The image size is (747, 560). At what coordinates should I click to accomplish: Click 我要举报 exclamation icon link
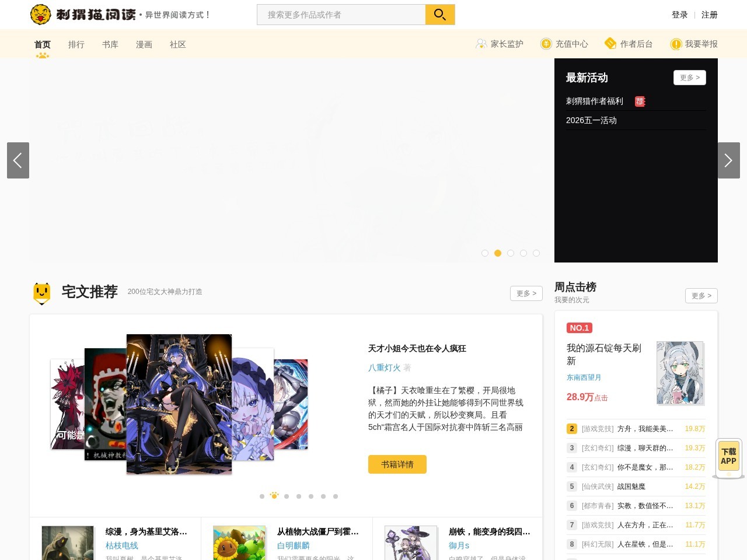pos(676,44)
